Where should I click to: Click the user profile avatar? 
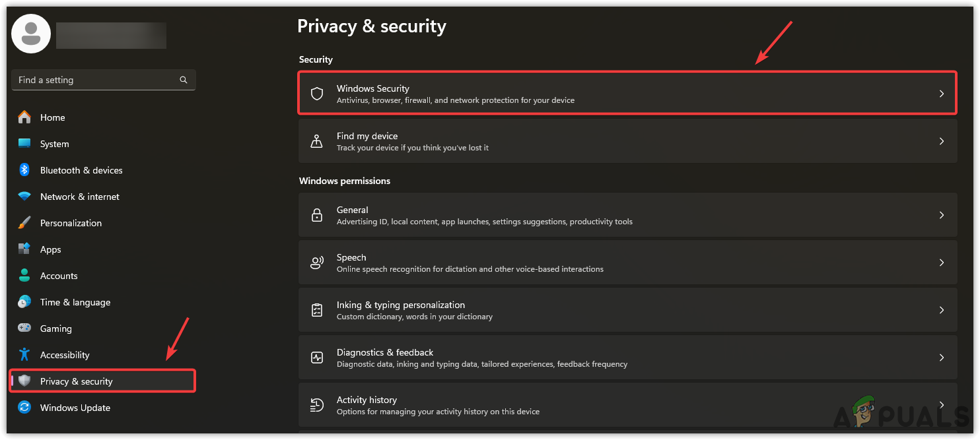(x=31, y=34)
